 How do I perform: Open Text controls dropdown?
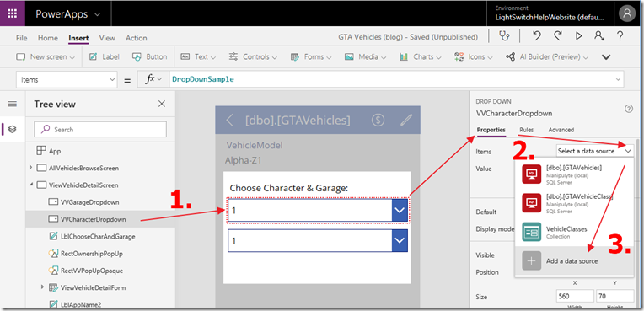point(198,56)
